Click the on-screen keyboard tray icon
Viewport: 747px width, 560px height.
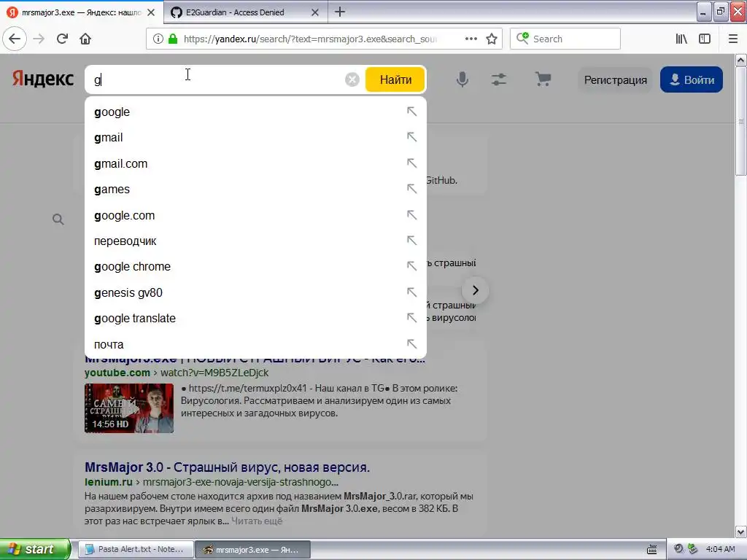point(651,550)
